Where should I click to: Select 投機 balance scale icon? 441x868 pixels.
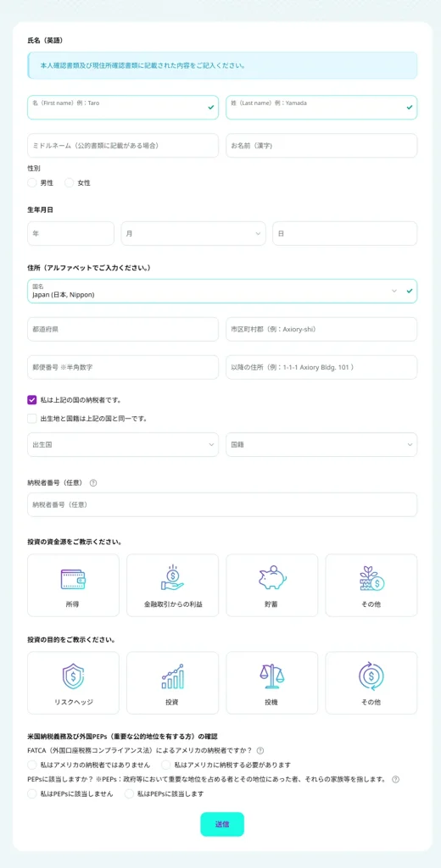272,682
